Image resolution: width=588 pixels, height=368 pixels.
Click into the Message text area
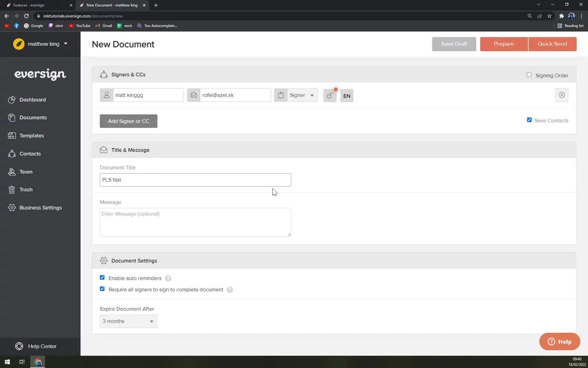coord(195,222)
